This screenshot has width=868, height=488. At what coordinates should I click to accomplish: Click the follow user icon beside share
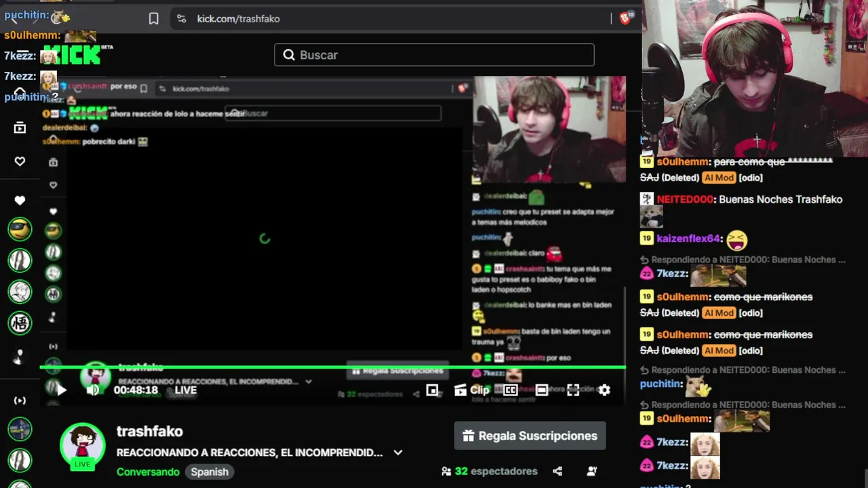[x=592, y=471]
